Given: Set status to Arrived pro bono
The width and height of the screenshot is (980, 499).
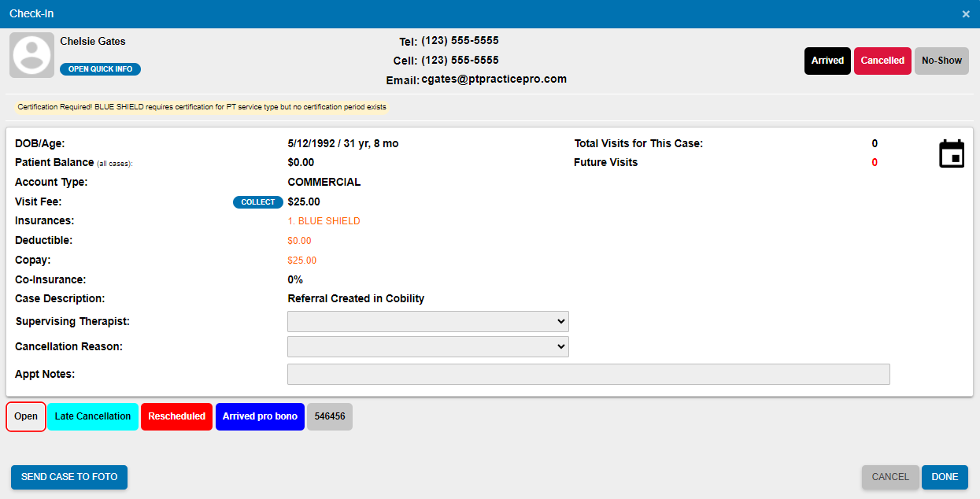Looking at the screenshot, I should (260, 416).
